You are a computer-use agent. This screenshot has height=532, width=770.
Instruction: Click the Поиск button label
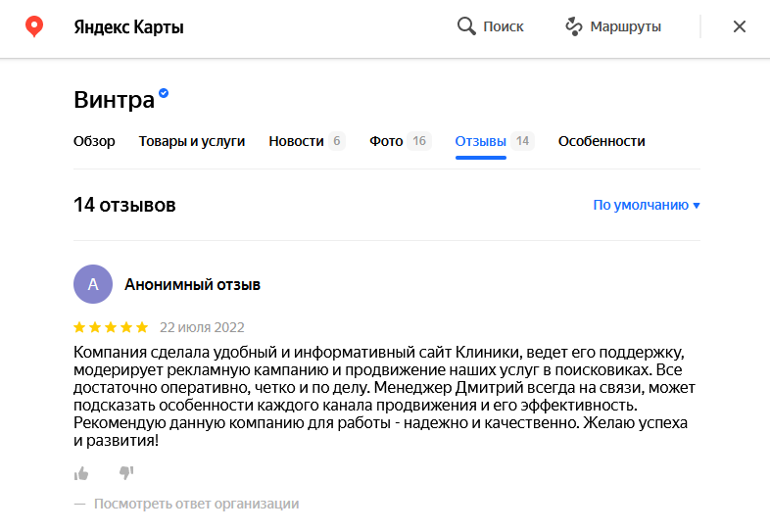[x=504, y=26]
